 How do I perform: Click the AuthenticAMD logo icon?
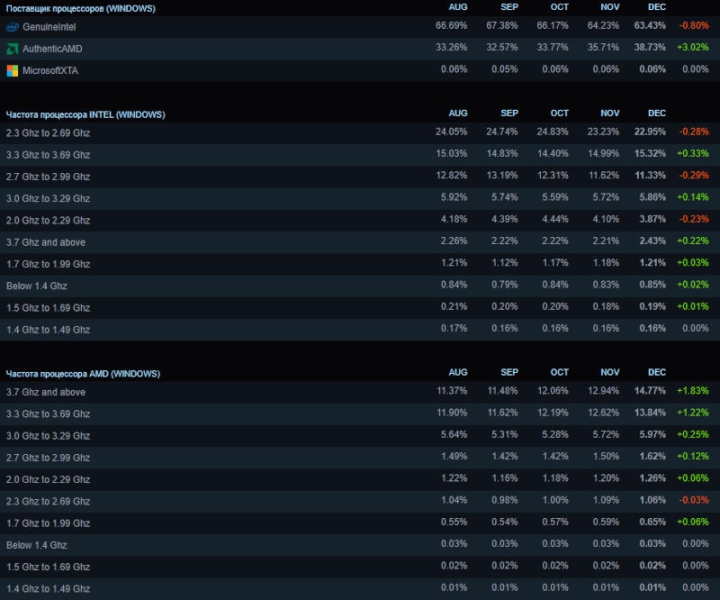coord(12,49)
